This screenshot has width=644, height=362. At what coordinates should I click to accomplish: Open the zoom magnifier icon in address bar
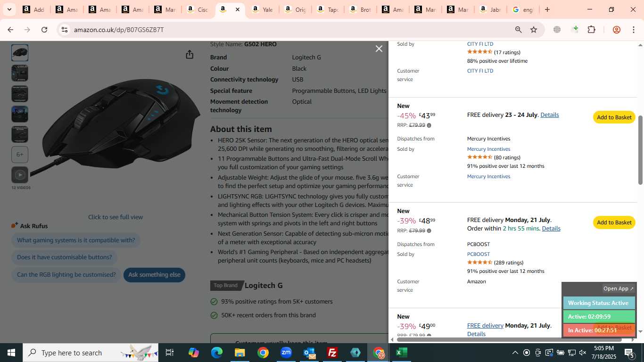(518, 30)
